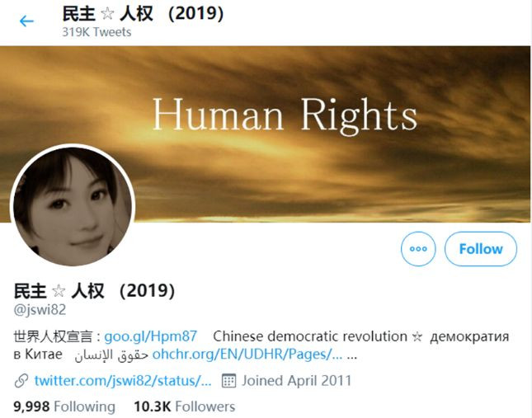The height and width of the screenshot is (418, 532).
Task: Visit the twitter.com/jswi82/status link
Action: pos(123,380)
